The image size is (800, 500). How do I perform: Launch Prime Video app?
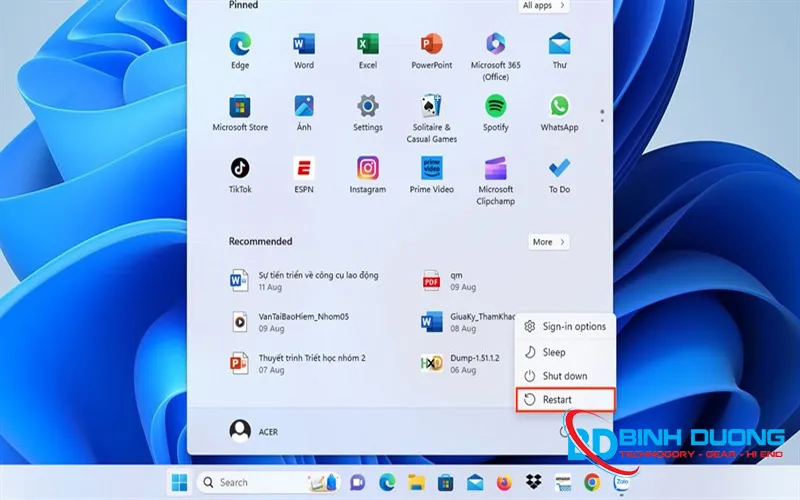pyautogui.click(x=432, y=174)
